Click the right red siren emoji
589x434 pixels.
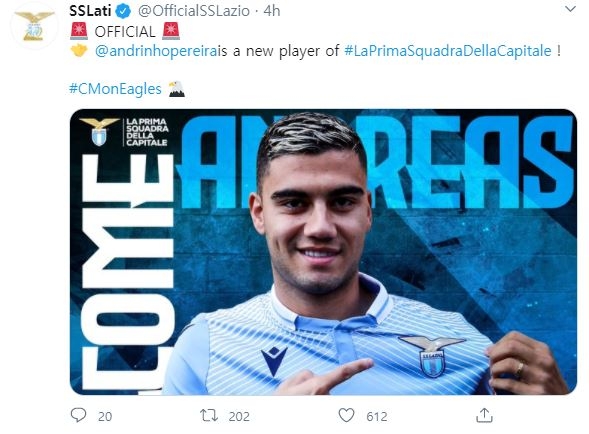[x=171, y=31]
